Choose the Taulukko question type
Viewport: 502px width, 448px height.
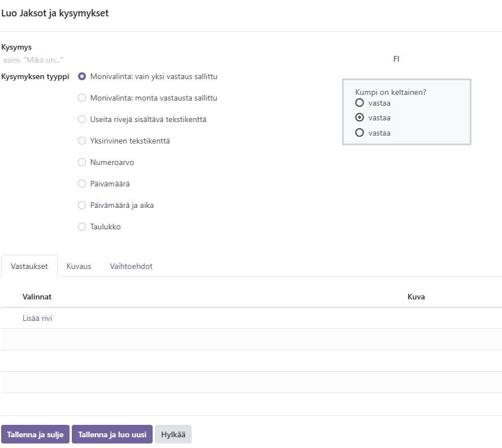(82, 227)
